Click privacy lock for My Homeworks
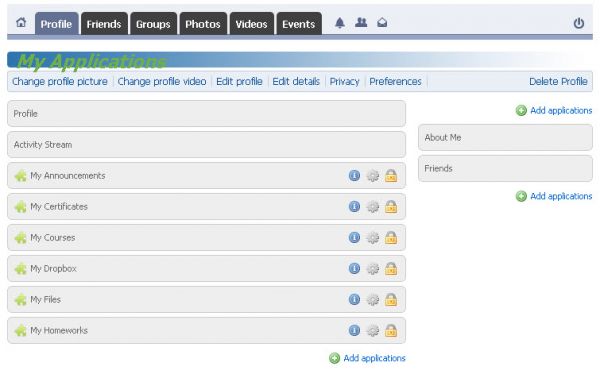The height and width of the screenshot is (374, 600). coord(391,331)
